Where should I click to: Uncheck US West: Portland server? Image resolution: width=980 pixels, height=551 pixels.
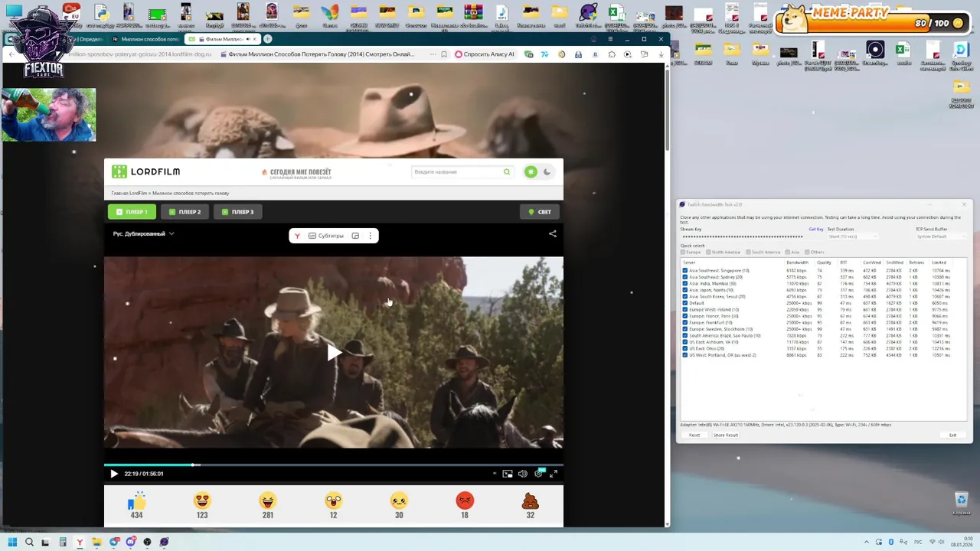(x=684, y=355)
